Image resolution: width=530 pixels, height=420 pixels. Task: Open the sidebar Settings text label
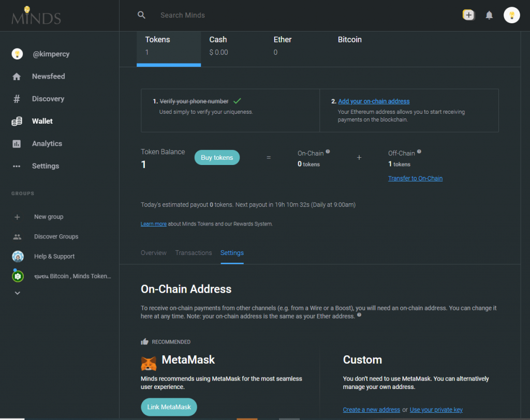46,166
